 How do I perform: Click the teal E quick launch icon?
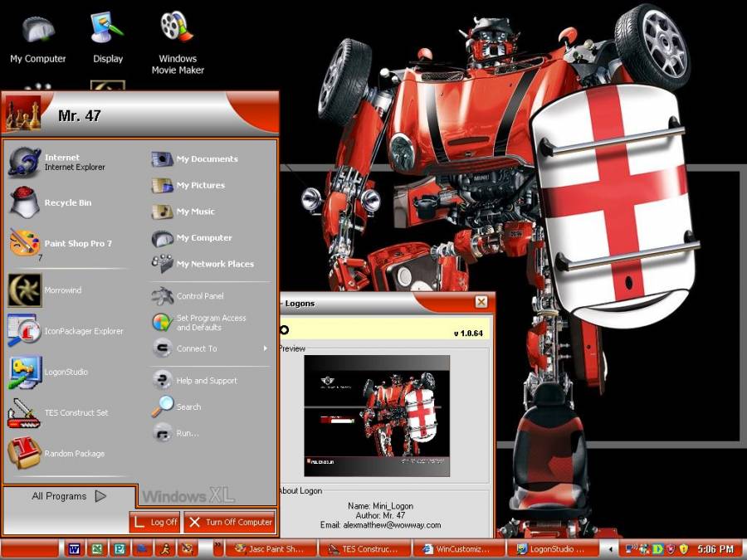[x=119, y=549]
